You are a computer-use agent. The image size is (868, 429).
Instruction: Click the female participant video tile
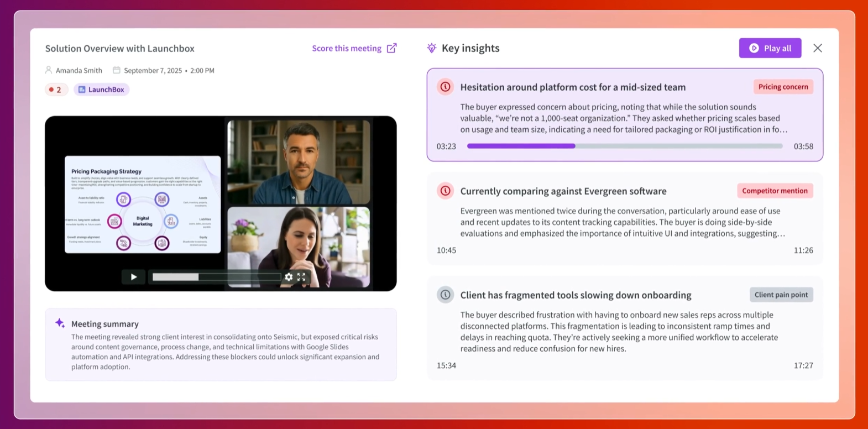pos(299,247)
